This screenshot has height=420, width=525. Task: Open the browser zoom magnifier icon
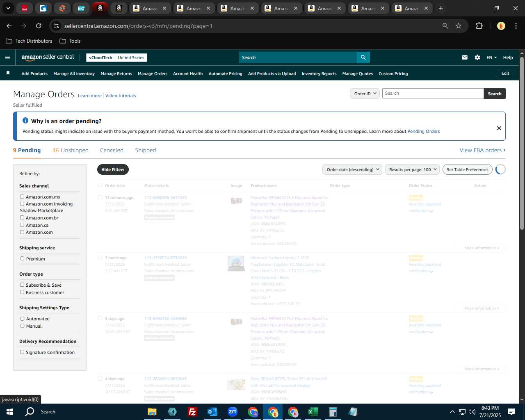coord(445,26)
